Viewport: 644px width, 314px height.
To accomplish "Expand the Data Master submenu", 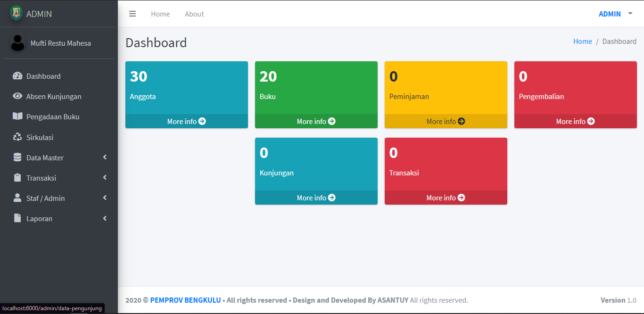I will click(104, 157).
